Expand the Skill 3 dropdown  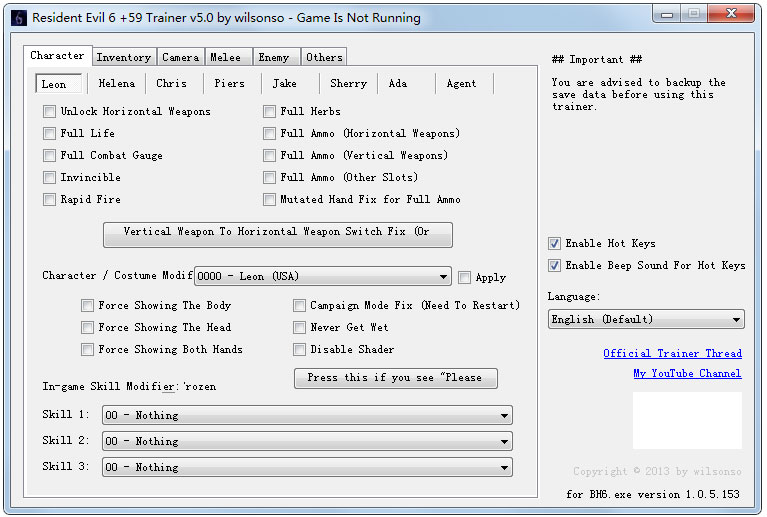tap(307, 467)
